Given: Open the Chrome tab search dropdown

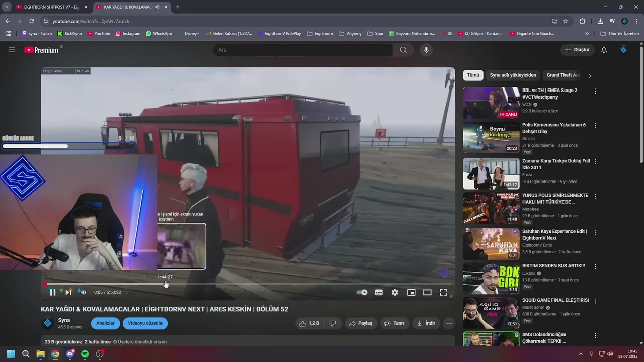Looking at the screenshot, I should coord(7,7).
